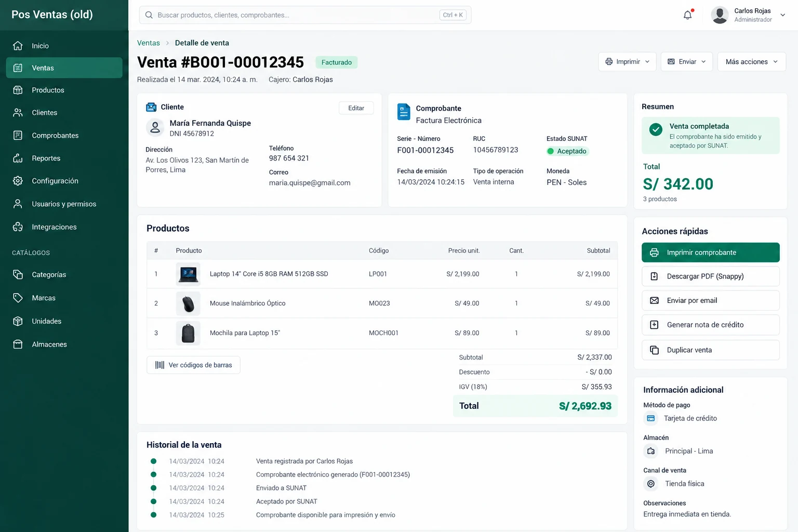Screen dimensions: 798x532
Task: Click the Marcas tag icon
Action: click(x=18, y=298)
